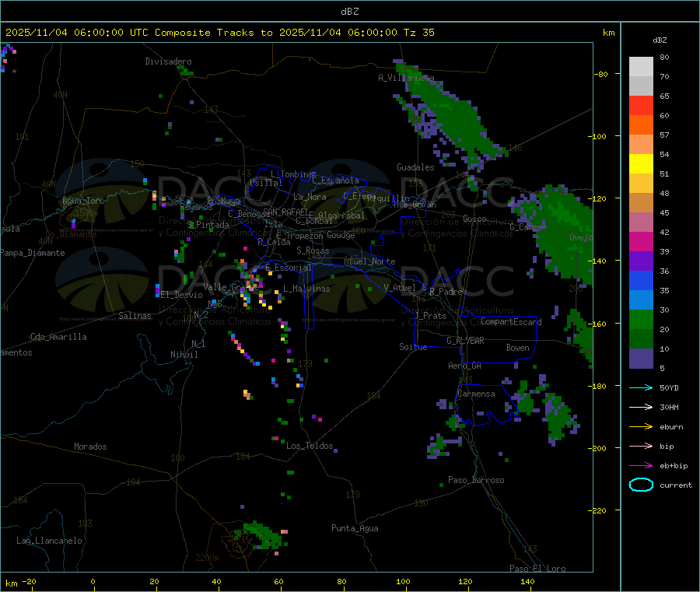The width and height of the screenshot is (700, 592).
Task: Click the J_Prats map label
Action: 431,316
